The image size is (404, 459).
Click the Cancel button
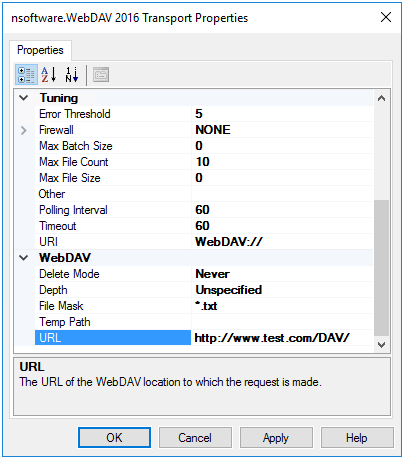(x=195, y=438)
